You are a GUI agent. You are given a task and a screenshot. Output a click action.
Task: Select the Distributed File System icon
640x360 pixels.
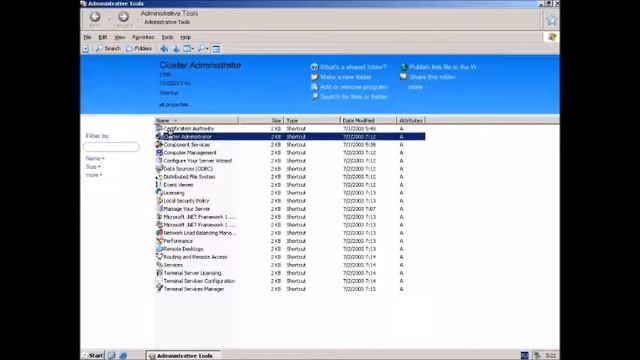159,177
